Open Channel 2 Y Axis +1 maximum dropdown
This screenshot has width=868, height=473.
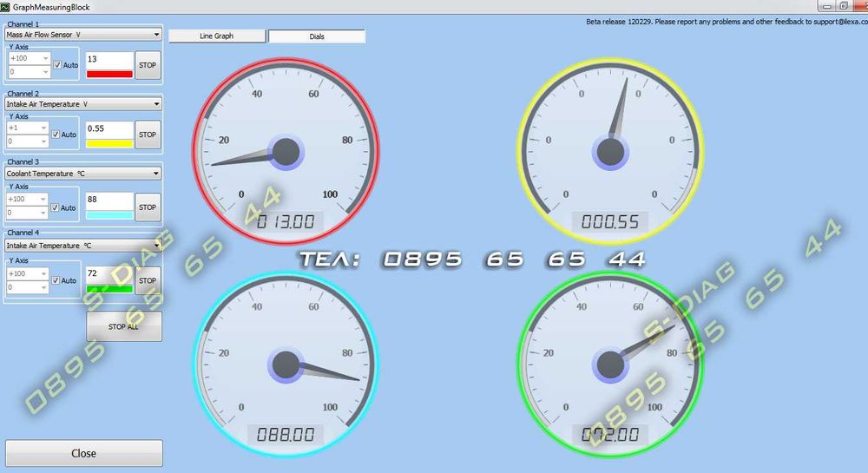click(x=28, y=128)
